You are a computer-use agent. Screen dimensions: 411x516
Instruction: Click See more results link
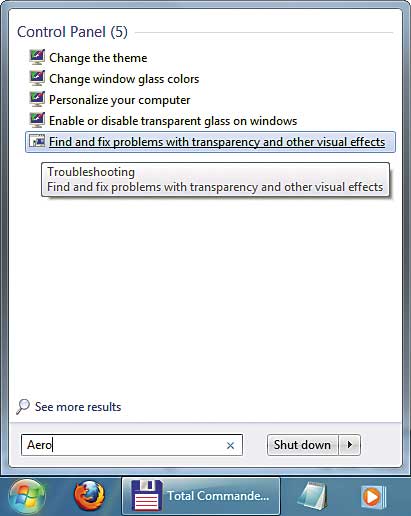coord(78,407)
